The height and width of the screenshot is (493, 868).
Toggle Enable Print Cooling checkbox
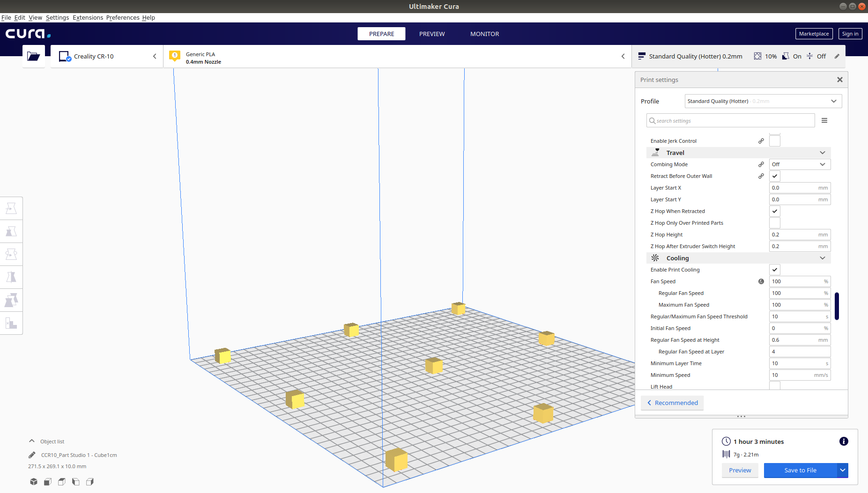pyautogui.click(x=775, y=270)
